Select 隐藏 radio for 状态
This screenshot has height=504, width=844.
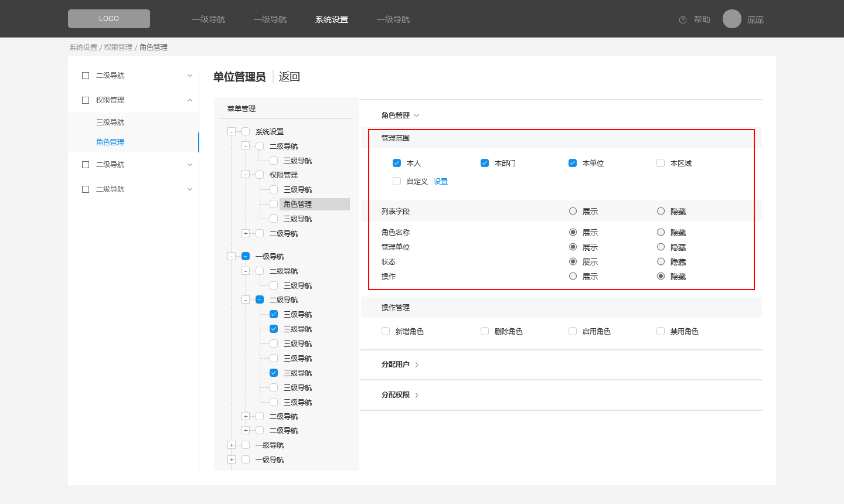661,261
